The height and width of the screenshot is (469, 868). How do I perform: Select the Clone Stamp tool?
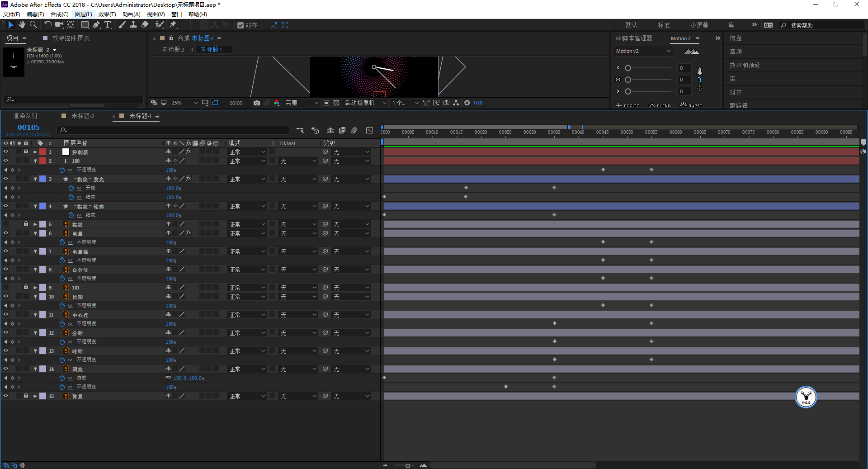pyautogui.click(x=133, y=25)
